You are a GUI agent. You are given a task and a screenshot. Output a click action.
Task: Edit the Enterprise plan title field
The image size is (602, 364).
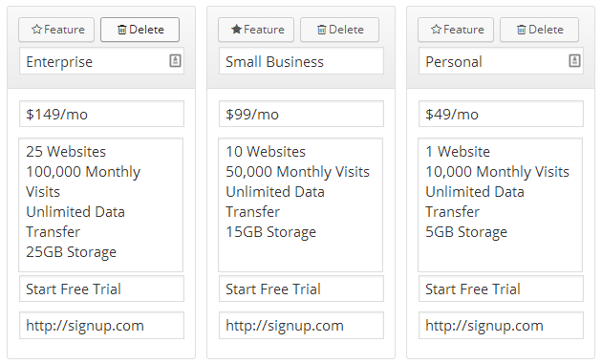pyautogui.click(x=101, y=61)
